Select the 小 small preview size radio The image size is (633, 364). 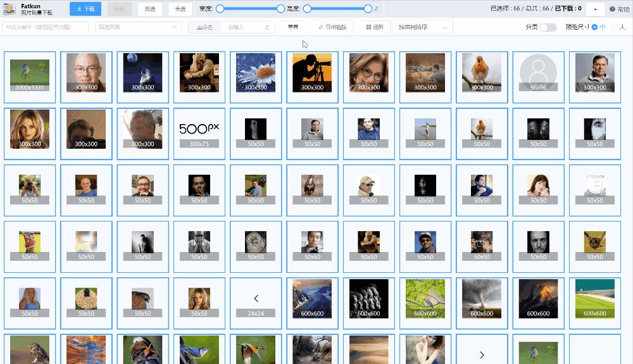click(594, 27)
